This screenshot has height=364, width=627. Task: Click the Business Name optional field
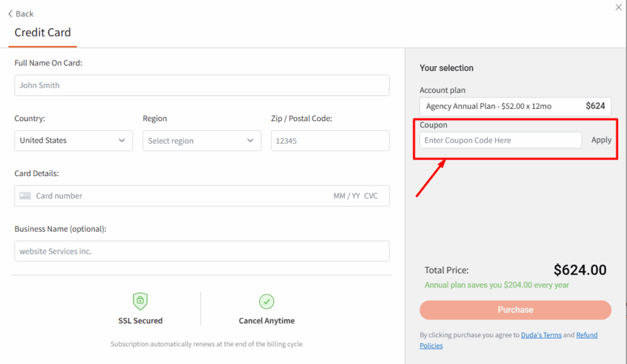click(202, 251)
